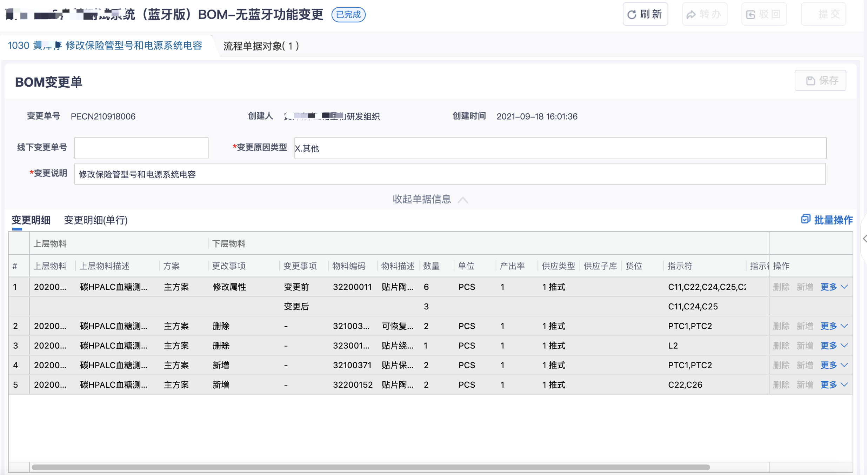Click the 变更说明 text field
The width and height of the screenshot is (868, 475).
coord(450,174)
